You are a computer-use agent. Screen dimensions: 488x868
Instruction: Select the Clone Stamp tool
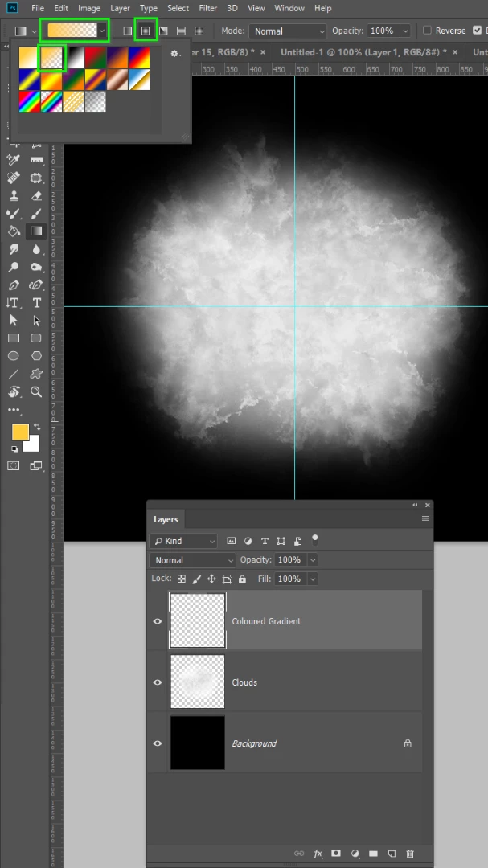tap(14, 196)
